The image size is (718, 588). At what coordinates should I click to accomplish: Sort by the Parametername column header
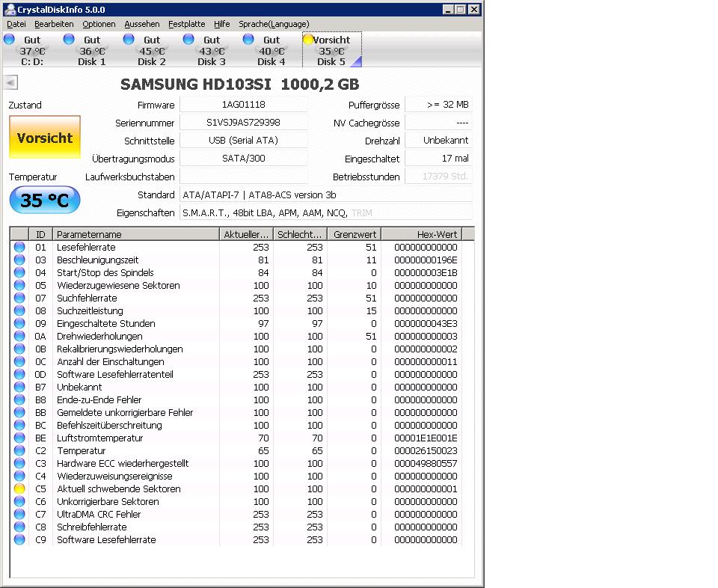[136, 234]
